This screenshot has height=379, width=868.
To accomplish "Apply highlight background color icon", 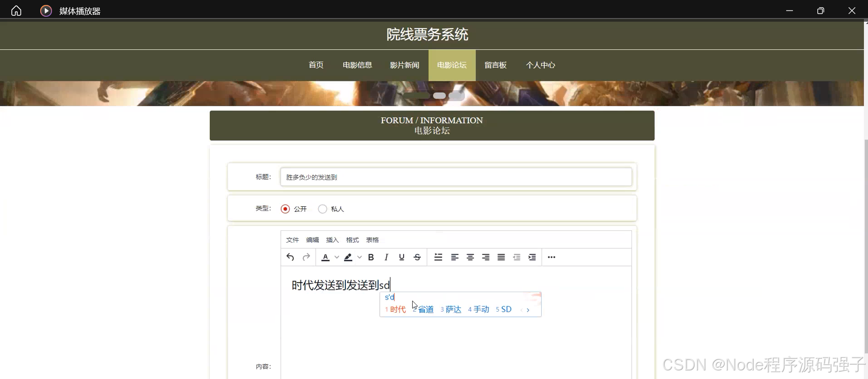I will click(348, 257).
